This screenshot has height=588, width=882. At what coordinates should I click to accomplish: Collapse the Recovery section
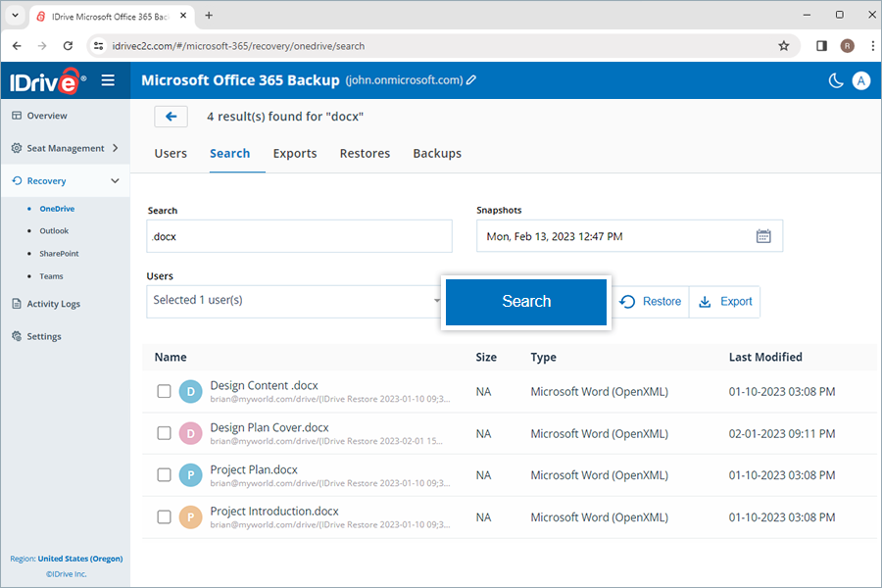coord(66,180)
